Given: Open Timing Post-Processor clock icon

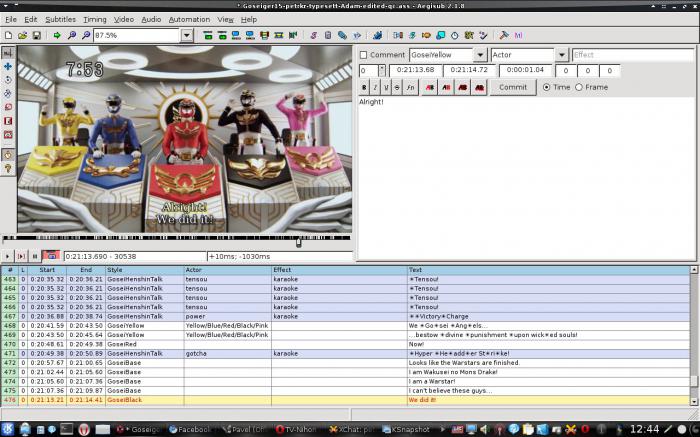Looking at the screenshot, I should [x=454, y=35].
